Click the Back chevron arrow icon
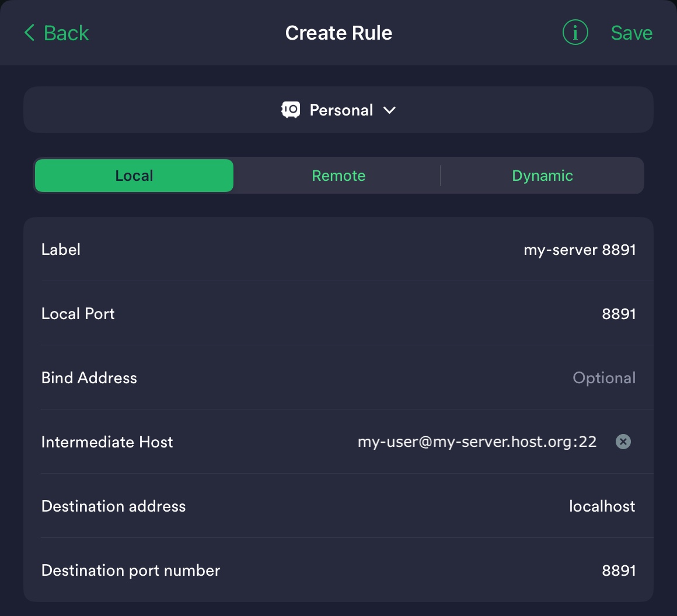Screen dimensions: 677x616 tap(29, 33)
